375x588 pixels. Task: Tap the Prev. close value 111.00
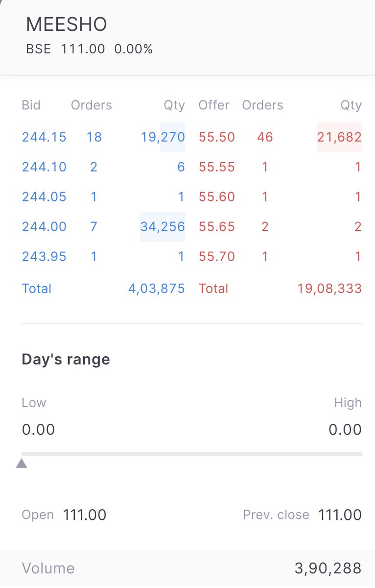[340, 515]
